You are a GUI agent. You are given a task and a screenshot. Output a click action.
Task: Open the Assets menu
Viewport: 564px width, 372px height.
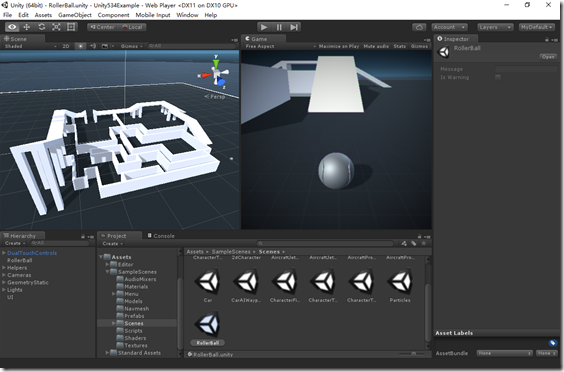tap(43, 15)
